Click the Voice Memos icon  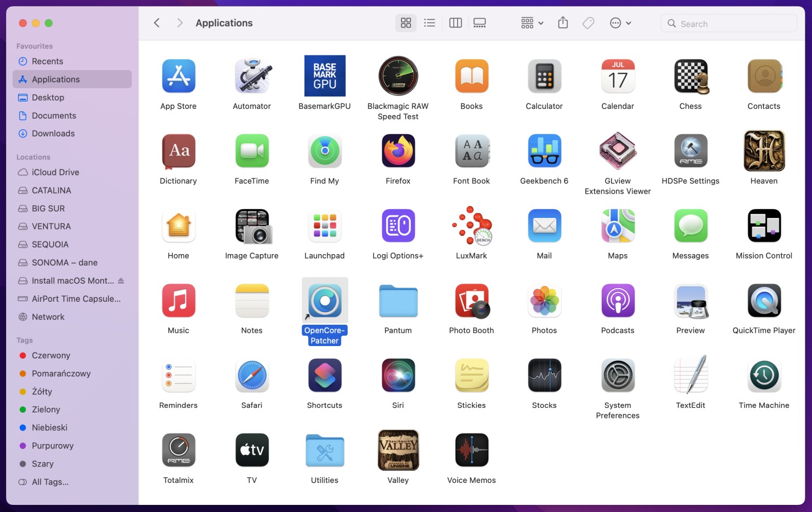[471, 450]
